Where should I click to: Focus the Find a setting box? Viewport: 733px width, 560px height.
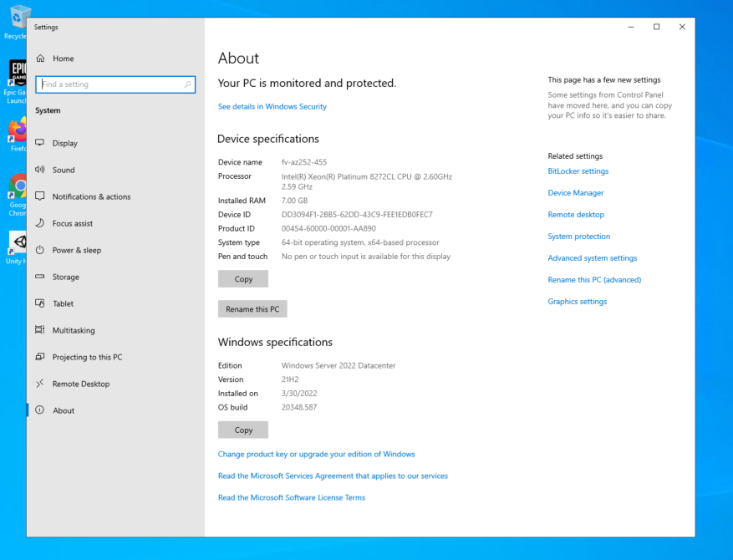(x=115, y=84)
